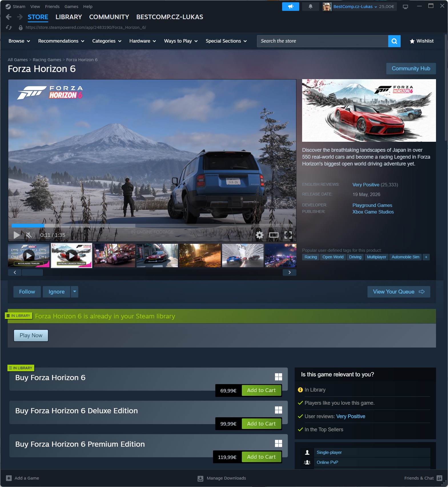Image resolution: width=448 pixels, height=487 pixels.
Task: Click Windows icon on Premium Edition row
Action: pyautogui.click(x=278, y=443)
